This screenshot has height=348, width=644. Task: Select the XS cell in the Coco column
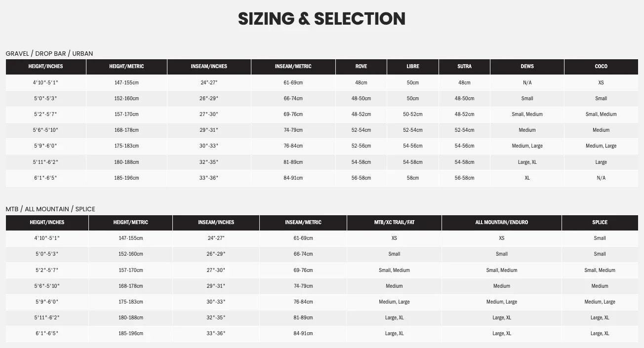601,82
